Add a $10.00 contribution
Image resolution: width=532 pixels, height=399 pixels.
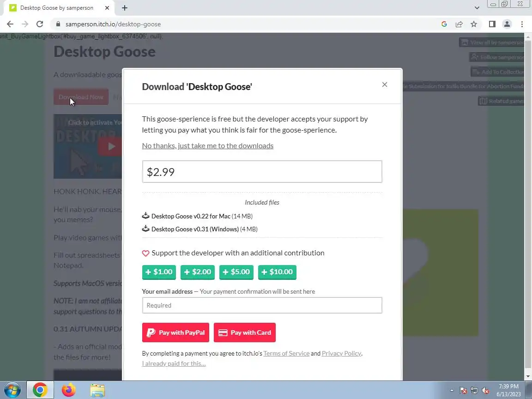[277, 272]
